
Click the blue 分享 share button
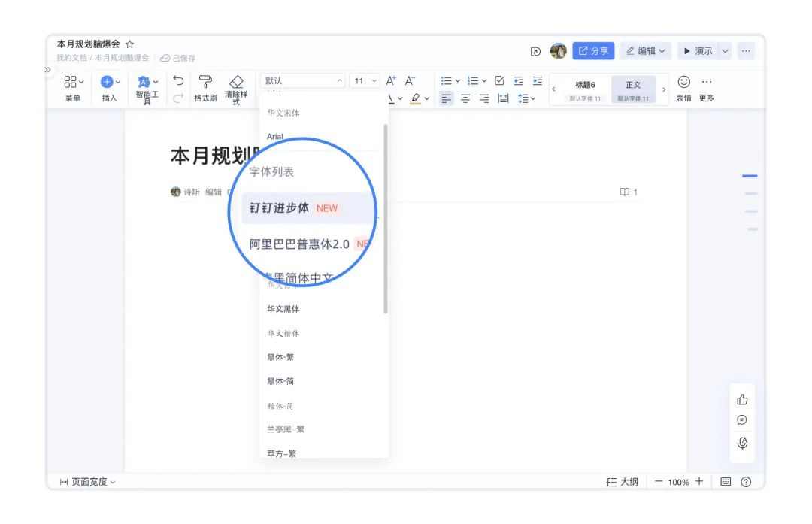click(x=593, y=51)
